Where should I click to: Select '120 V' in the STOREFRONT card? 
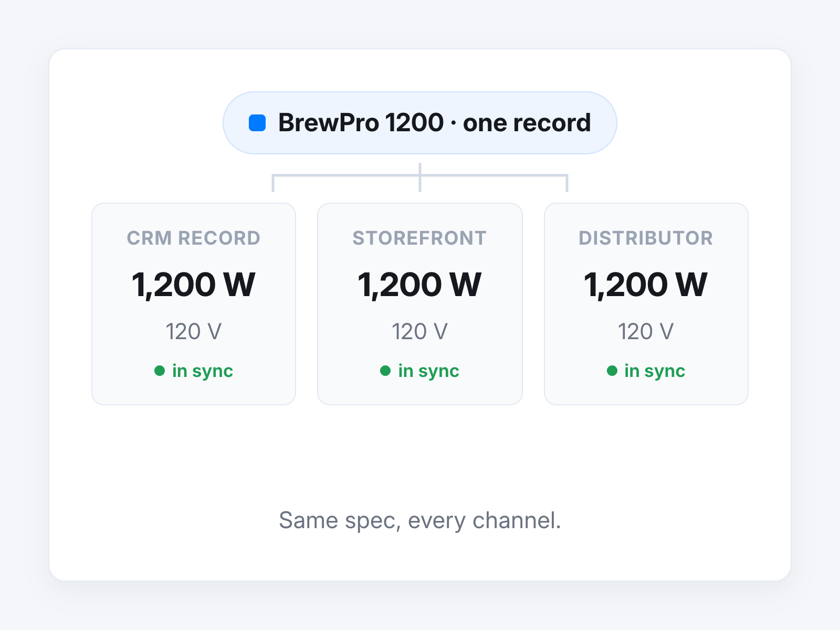pos(420,332)
